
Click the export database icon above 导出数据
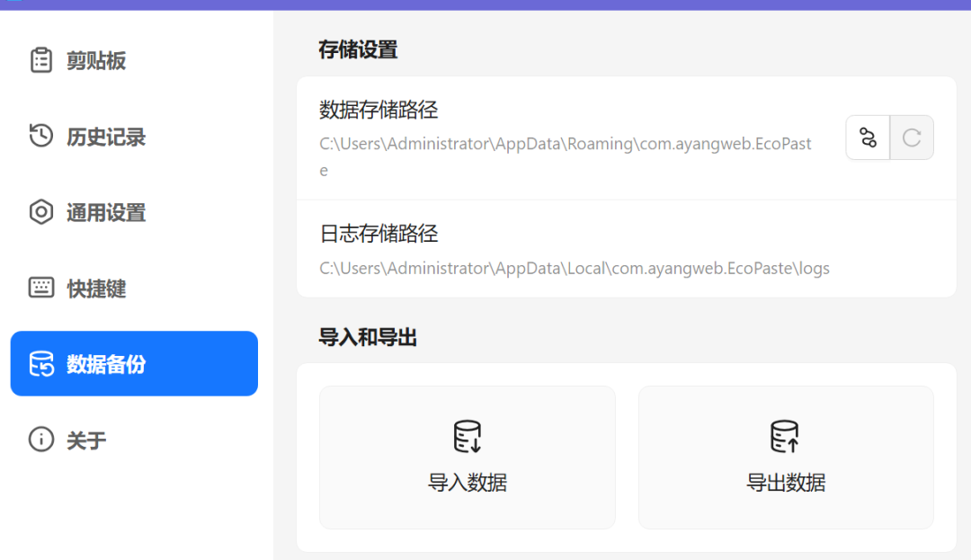[785, 434]
